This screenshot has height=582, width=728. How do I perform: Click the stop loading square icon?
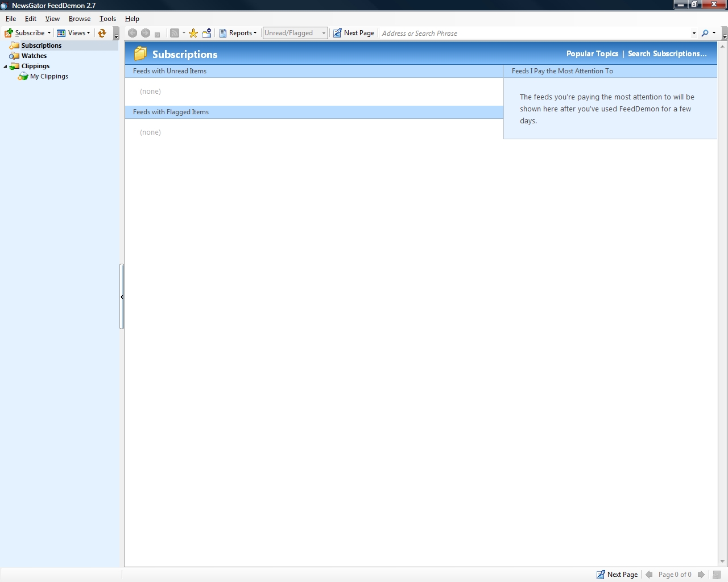point(158,34)
